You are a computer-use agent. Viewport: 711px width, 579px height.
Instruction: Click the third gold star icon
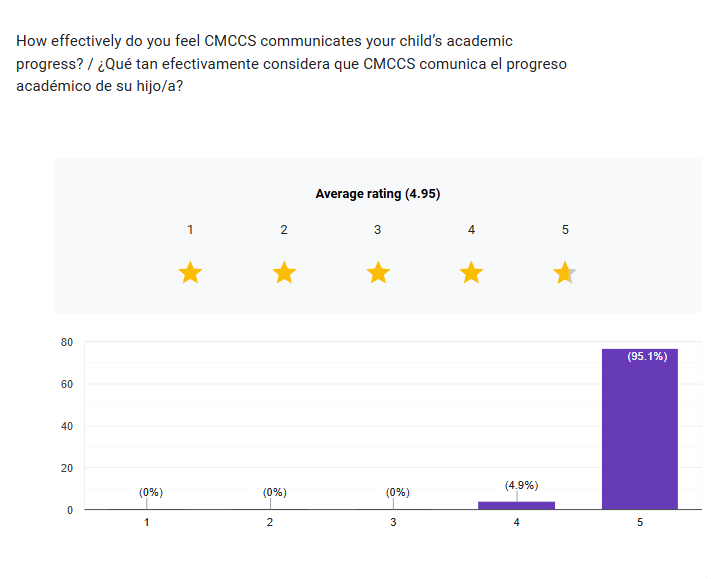pos(378,272)
